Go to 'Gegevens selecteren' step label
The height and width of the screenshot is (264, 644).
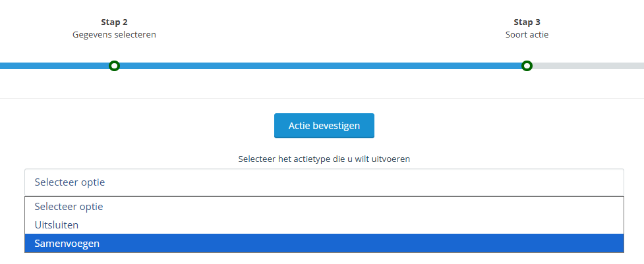[114, 34]
